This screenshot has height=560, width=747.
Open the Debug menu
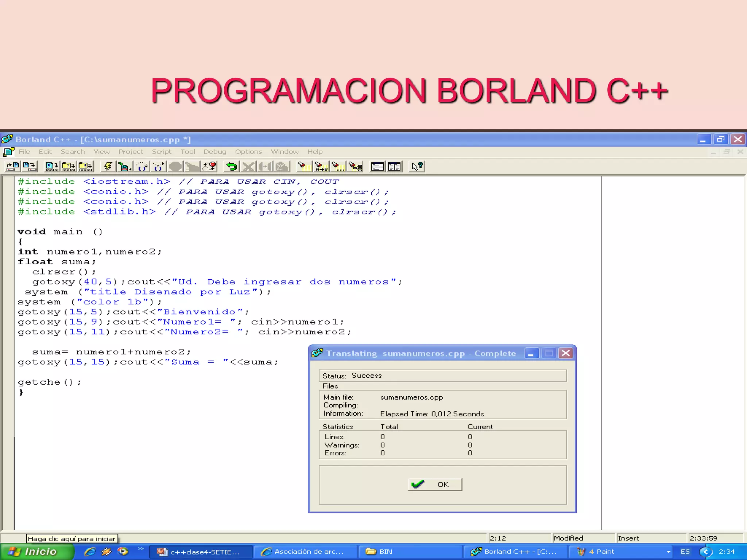(x=215, y=152)
